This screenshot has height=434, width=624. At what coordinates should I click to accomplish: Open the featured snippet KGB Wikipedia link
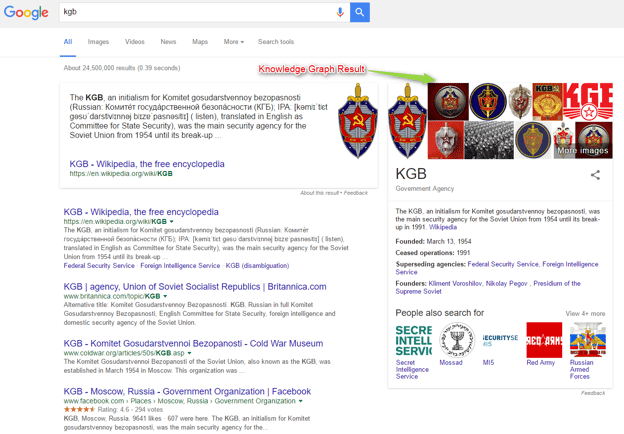click(x=147, y=164)
